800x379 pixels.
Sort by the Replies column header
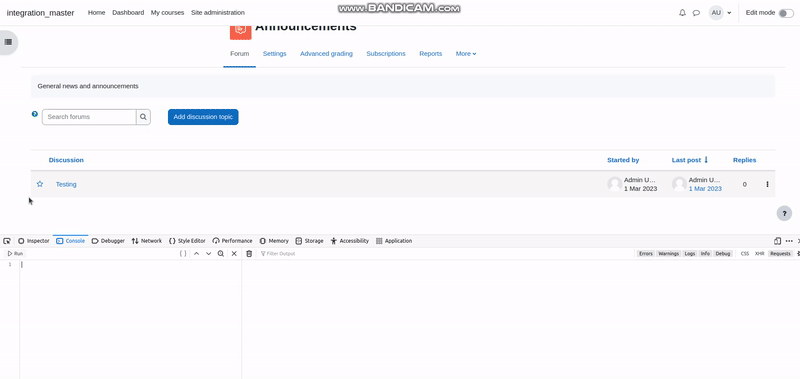pyautogui.click(x=744, y=160)
